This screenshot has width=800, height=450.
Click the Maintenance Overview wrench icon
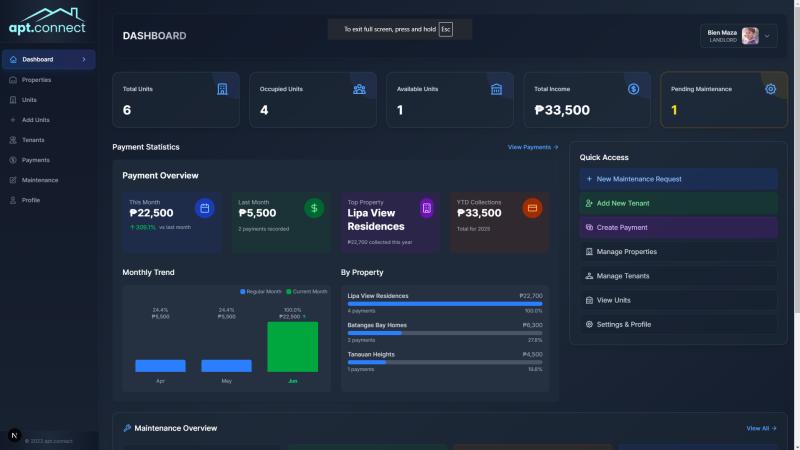tap(127, 428)
